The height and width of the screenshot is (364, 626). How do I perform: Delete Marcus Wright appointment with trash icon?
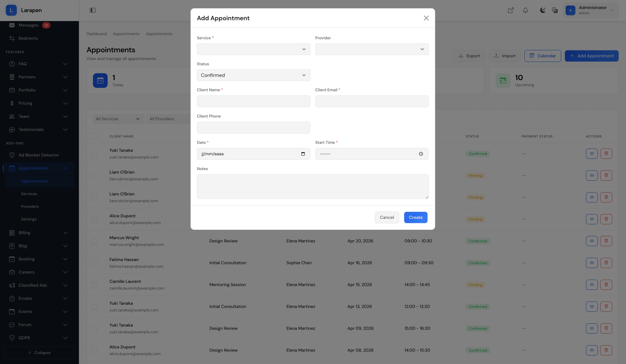[606, 241]
